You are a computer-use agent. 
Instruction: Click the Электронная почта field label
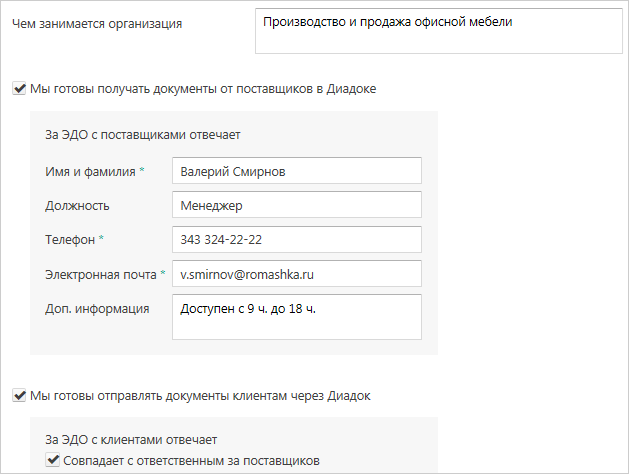101,273
